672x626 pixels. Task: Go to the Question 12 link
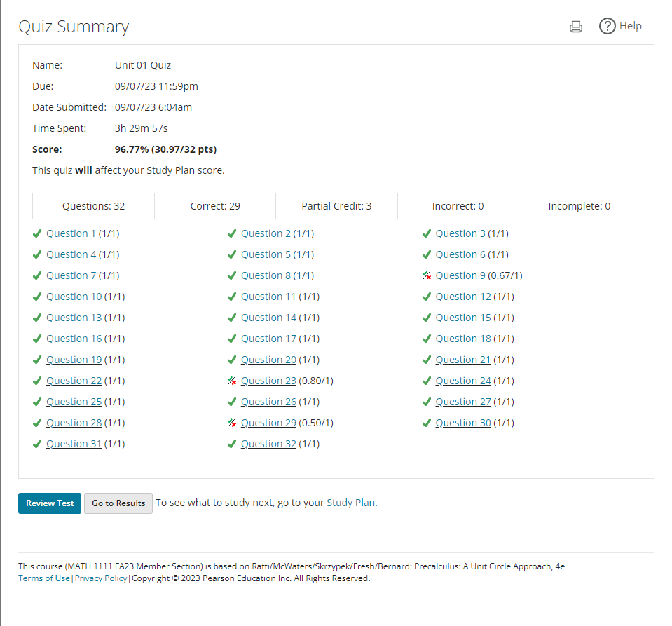point(462,297)
